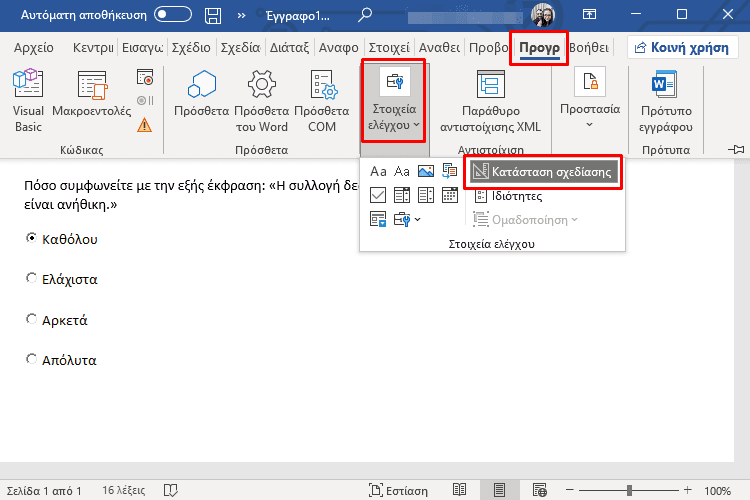Insert a checkbox content control
The height and width of the screenshot is (500, 750).
(378, 195)
